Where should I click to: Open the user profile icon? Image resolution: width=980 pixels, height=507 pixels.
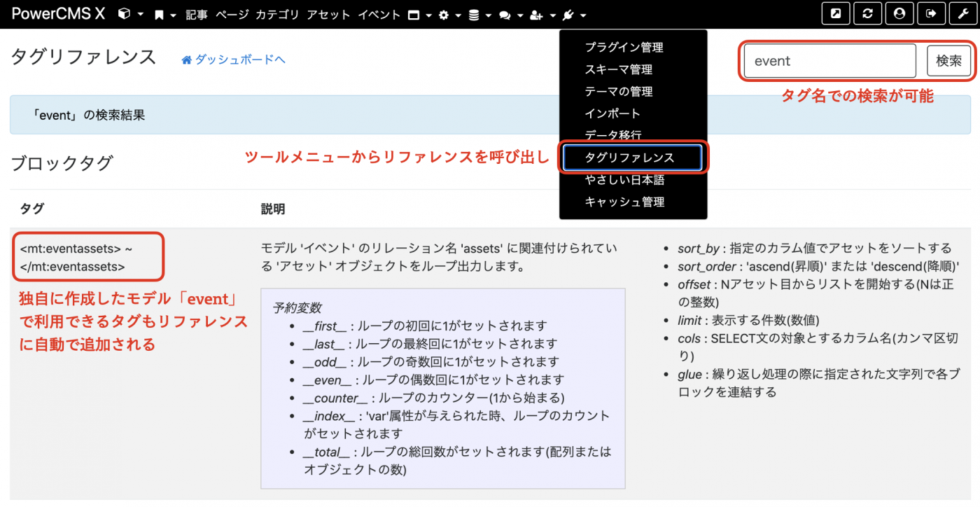[899, 14]
